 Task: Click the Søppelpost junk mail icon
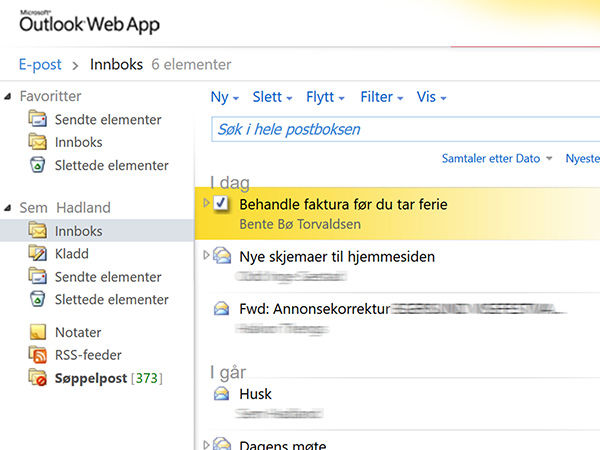coord(38,378)
